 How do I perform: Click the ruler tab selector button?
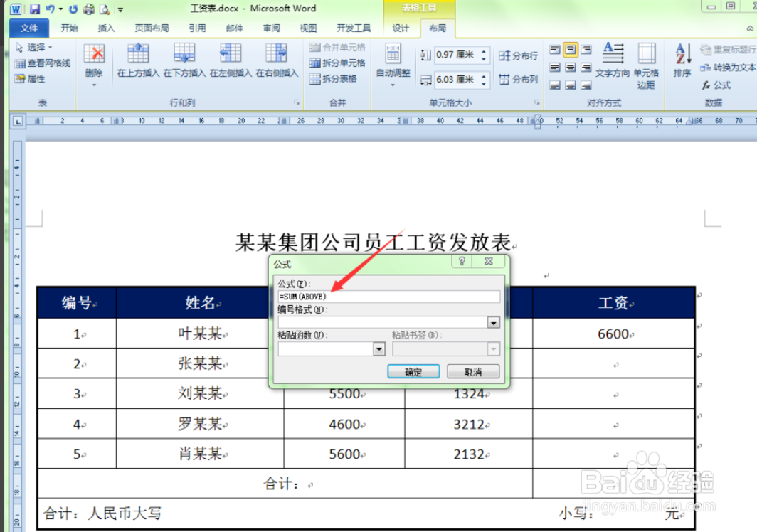(x=18, y=121)
